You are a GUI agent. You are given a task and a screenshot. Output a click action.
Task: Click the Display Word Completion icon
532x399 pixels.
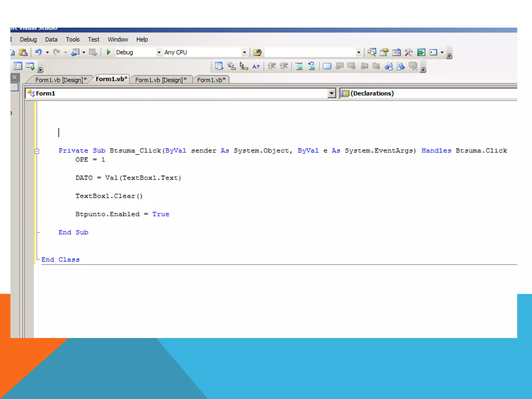point(256,66)
